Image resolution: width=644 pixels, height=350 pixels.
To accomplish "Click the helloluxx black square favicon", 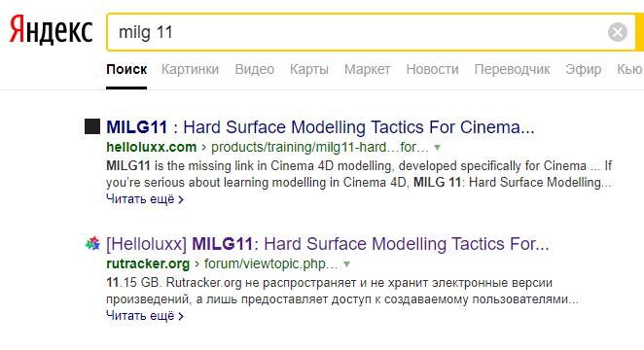I will coord(92,126).
